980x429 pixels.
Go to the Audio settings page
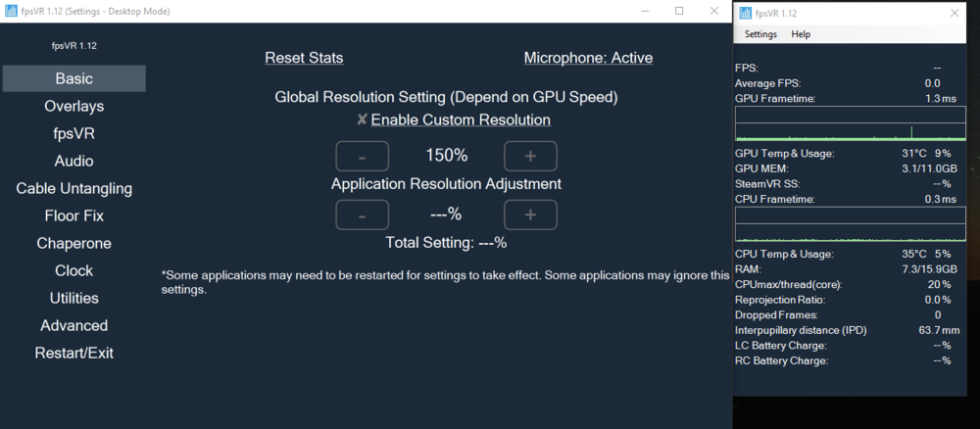click(74, 161)
